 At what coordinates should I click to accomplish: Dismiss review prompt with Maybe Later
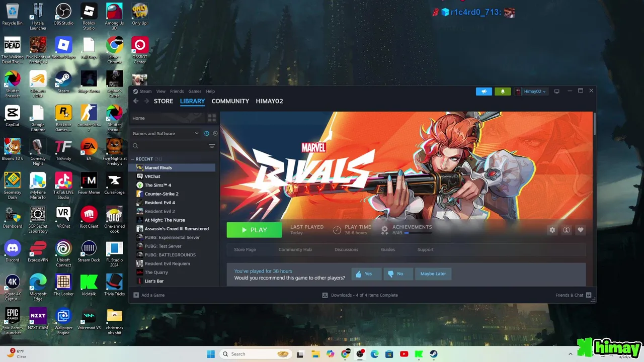433,274
